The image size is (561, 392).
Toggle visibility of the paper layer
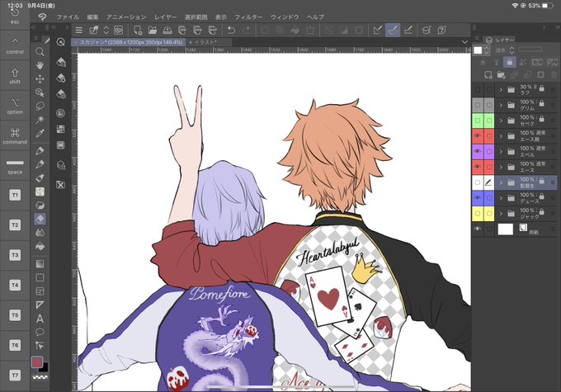click(x=478, y=229)
